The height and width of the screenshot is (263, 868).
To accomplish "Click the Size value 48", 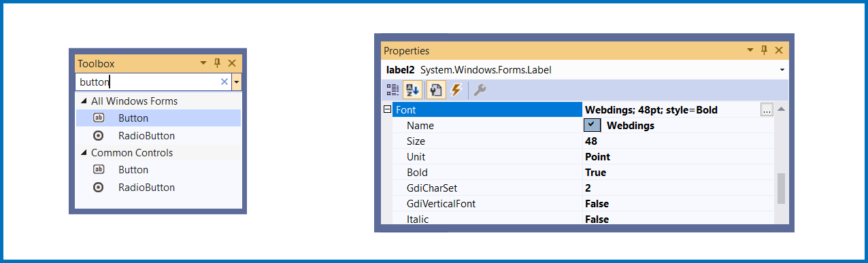I will click(x=590, y=141).
